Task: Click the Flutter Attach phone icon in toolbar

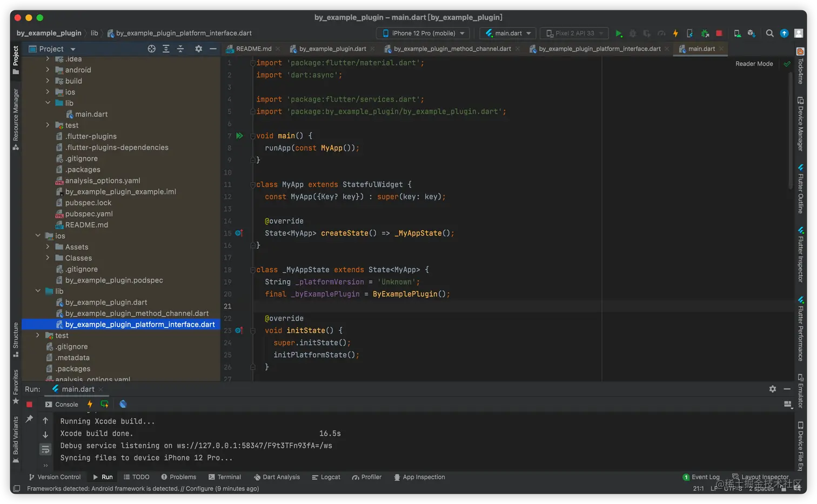Action: click(x=690, y=33)
